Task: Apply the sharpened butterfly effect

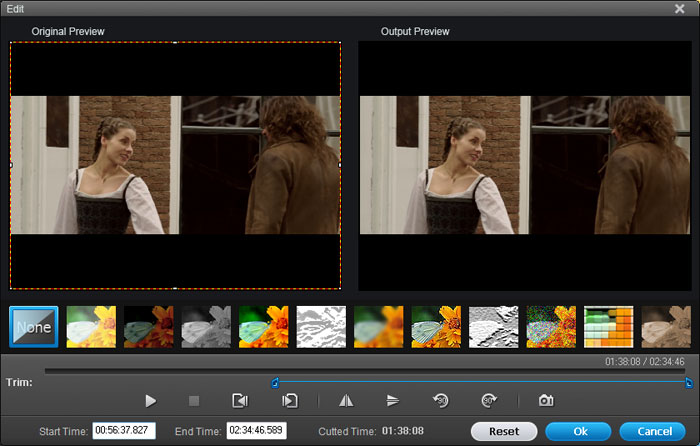Action: tap(436, 327)
